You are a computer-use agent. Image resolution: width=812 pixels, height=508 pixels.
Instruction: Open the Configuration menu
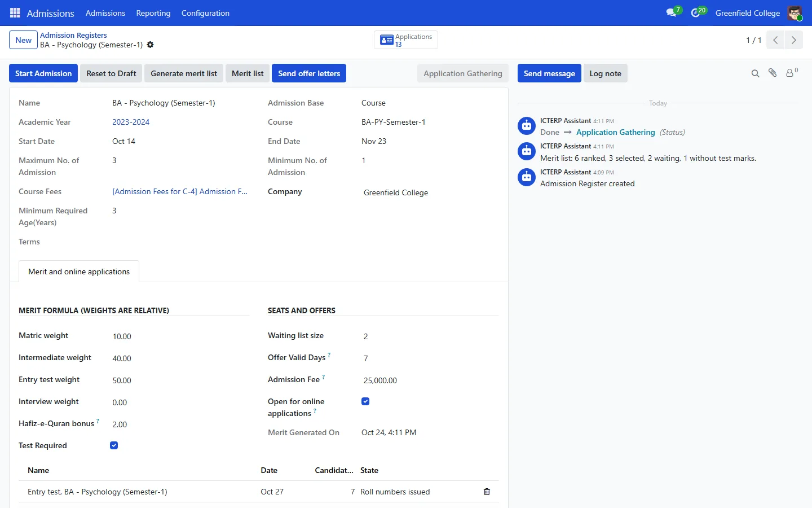point(205,13)
